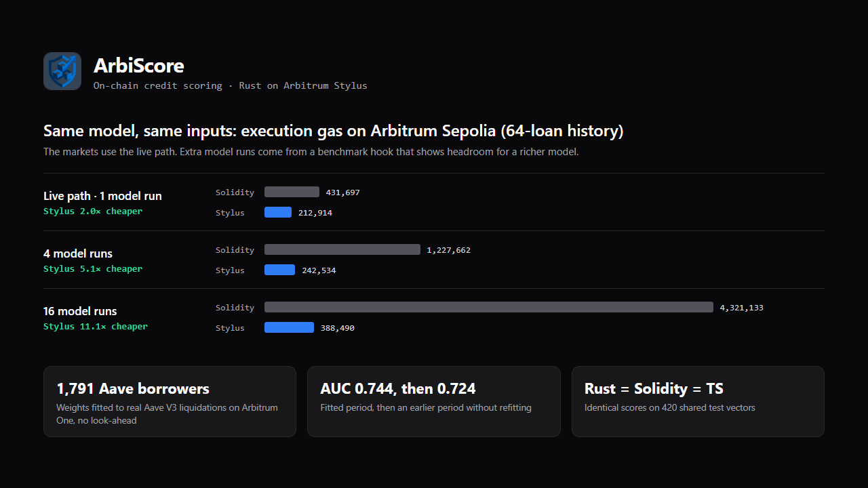The width and height of the screenshot is (868, 488).
Task: Click the blue Stylus bar showing 388,490
Action: 289,327
